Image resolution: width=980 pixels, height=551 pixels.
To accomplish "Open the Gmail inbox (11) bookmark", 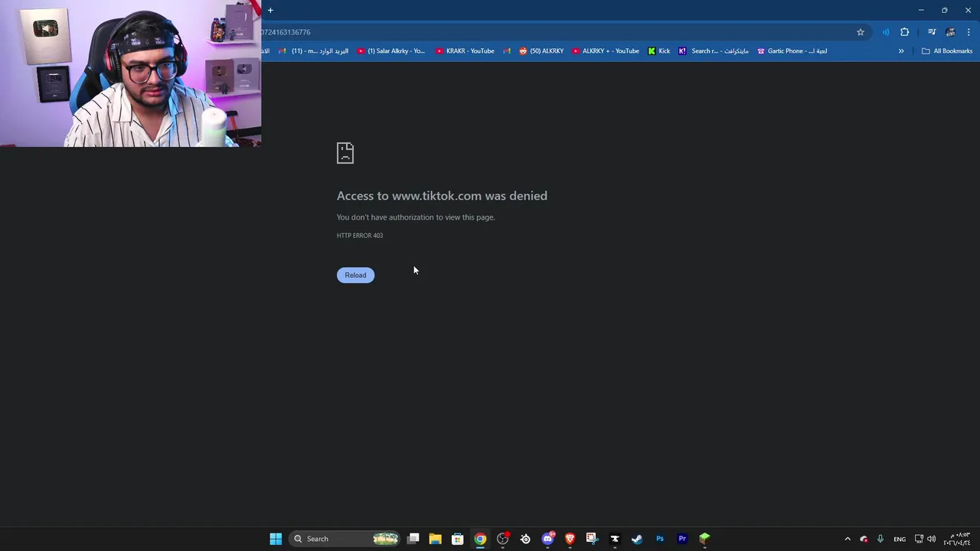I will coord(314,51).
